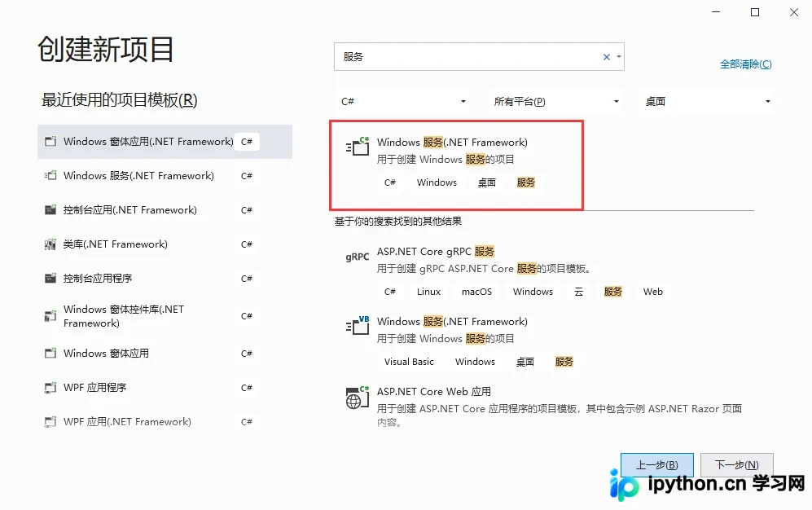Clear the search box with X icon

click(607, 57)
